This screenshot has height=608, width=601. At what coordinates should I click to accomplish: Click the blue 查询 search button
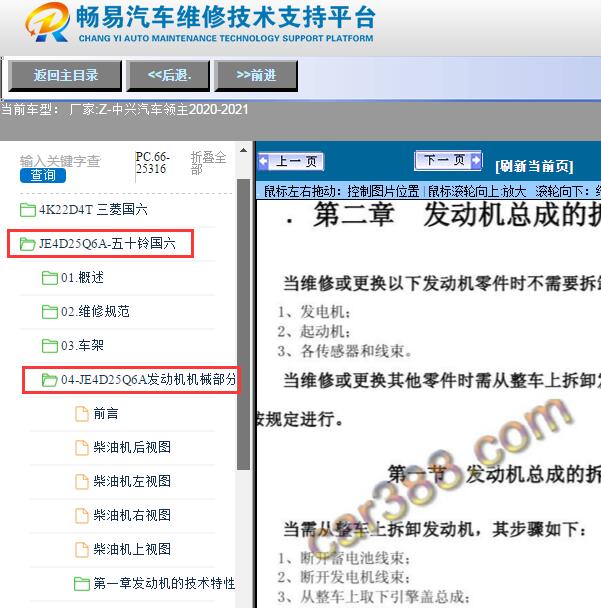click(43, 175)
